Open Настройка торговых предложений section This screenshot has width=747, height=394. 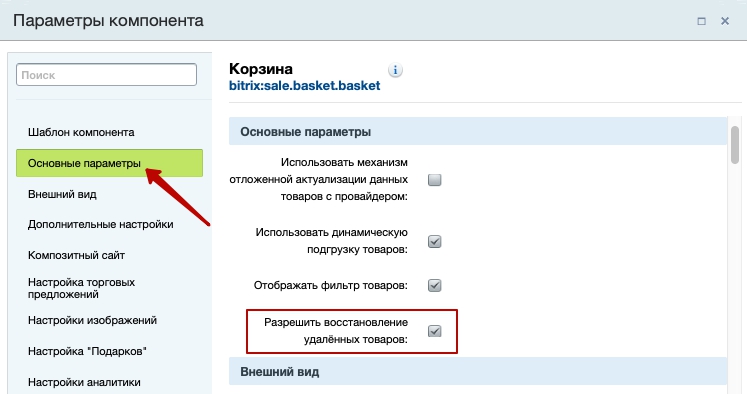click(81, 288)
